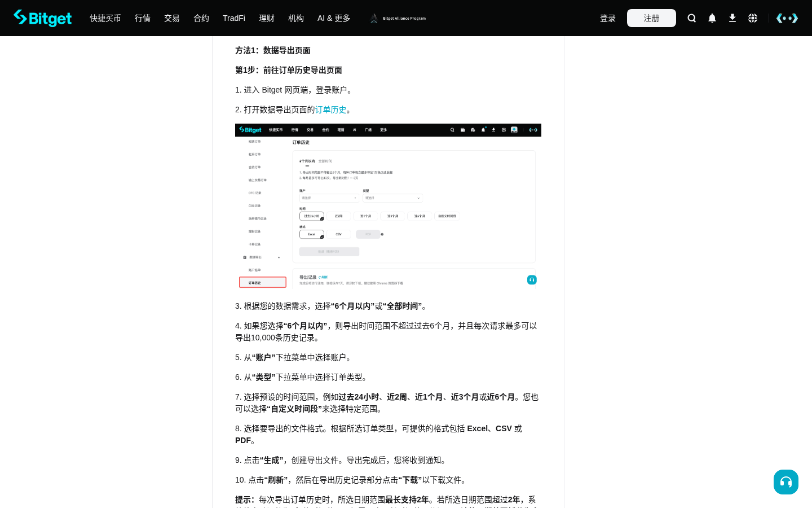Click the bold label 提示： at the bottom

point(247,500)
